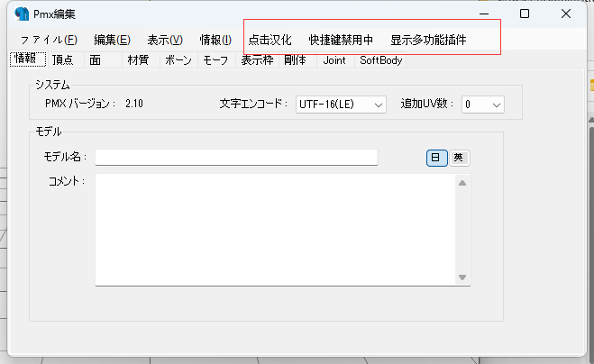Expand the 文字エンコード UTF-16(LE) dropdown
This screenshot has height=364, width=594.
(341, 105)
